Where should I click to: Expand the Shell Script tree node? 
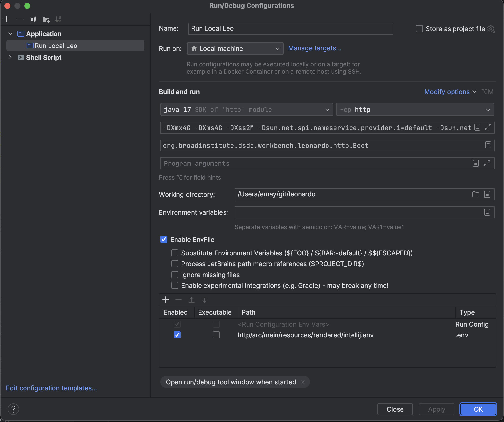(x=10, y=57)
